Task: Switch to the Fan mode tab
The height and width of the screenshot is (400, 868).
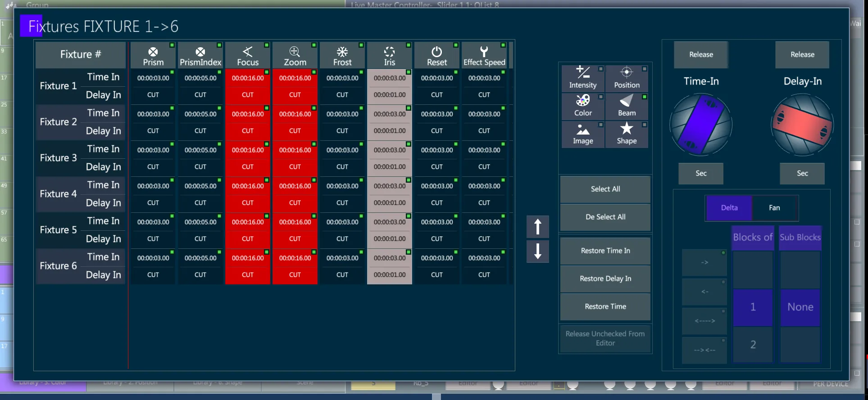Action: click(x=775, y=208)
